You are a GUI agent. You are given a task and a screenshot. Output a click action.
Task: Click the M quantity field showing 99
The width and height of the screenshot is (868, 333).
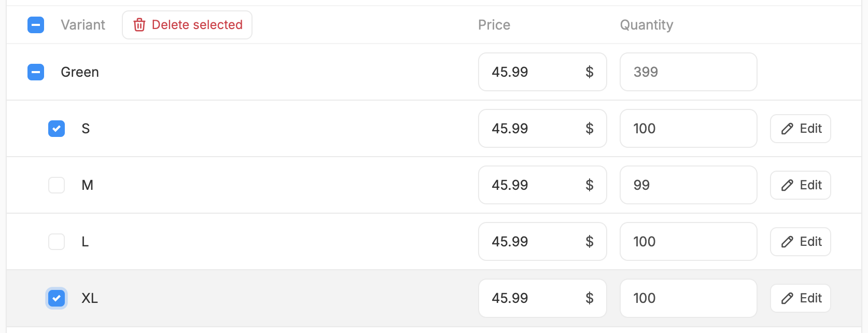click(x=688, y=185)
